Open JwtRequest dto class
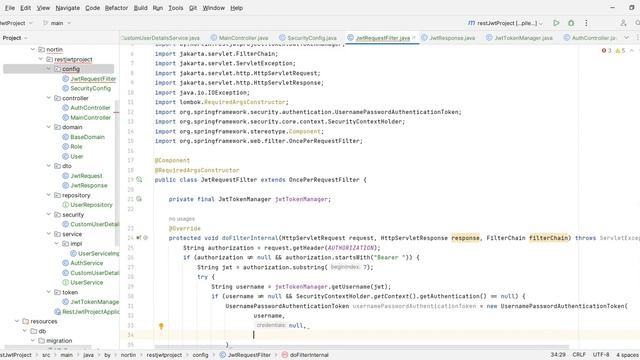Image resolution: width=640 pixels, height=360 pixels. pos(86,176)
